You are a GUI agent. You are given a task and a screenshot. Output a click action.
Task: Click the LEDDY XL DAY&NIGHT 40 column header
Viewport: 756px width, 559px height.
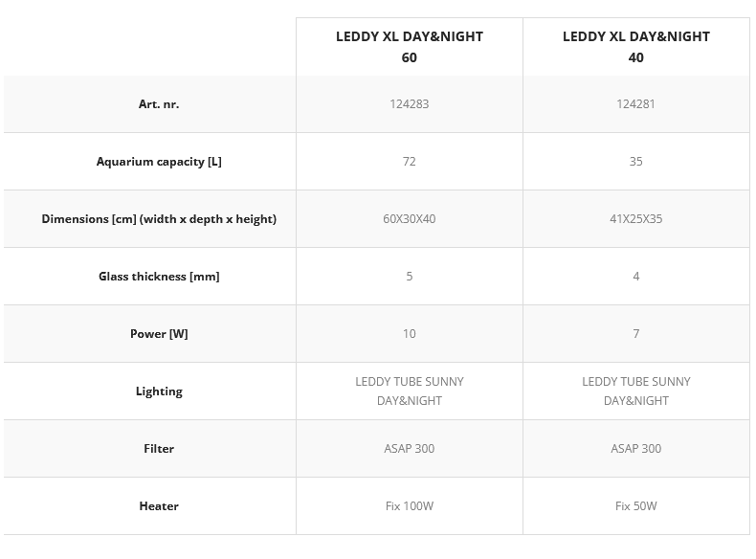(x=635, y=47)
